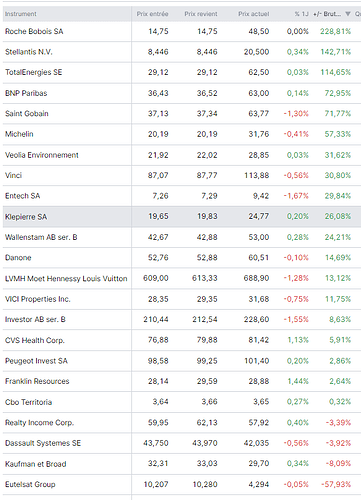Sort by the Prix entrée column header
Screen dimensions: 361x500
tap(152, 14)
